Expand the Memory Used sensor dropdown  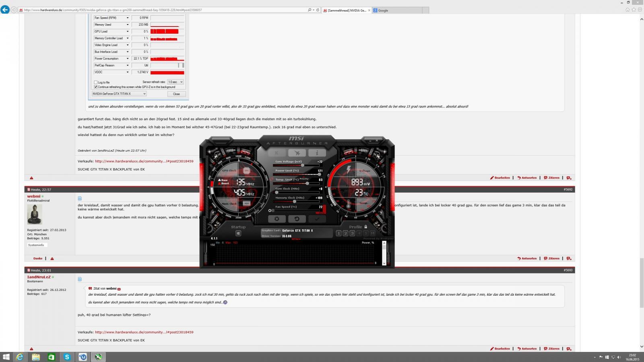(x=128, y=25)
